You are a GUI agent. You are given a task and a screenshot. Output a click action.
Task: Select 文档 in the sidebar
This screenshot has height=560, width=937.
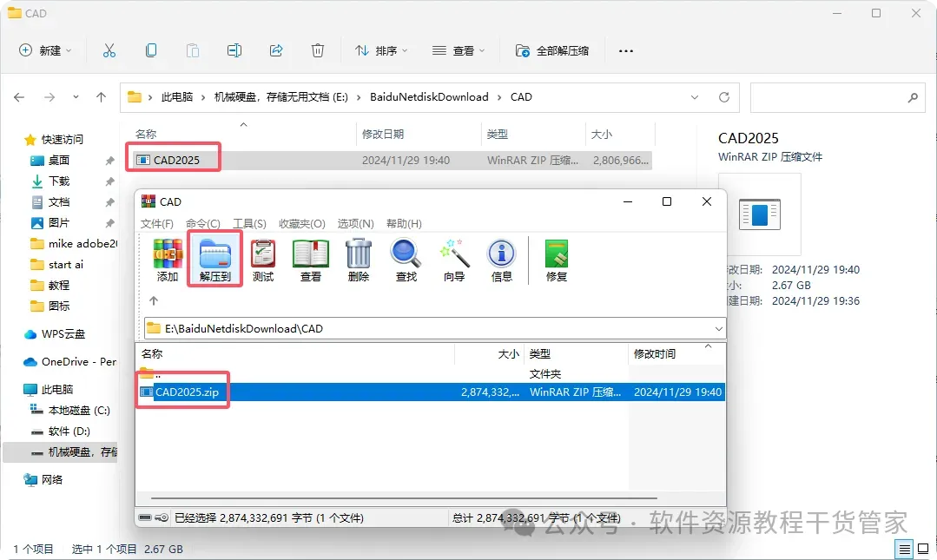tap(58, 202)
